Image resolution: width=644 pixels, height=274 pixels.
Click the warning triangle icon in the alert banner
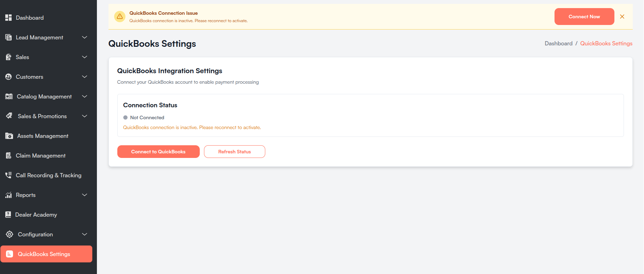120,17
